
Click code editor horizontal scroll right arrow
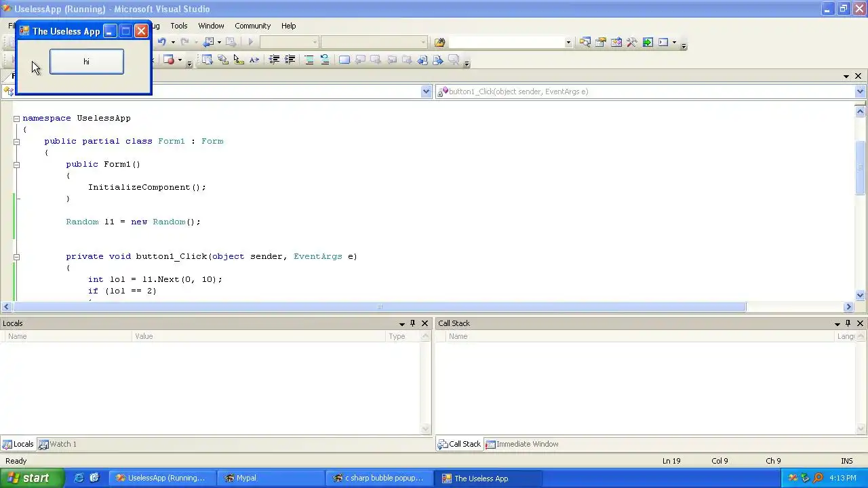[x=848, y=307]
